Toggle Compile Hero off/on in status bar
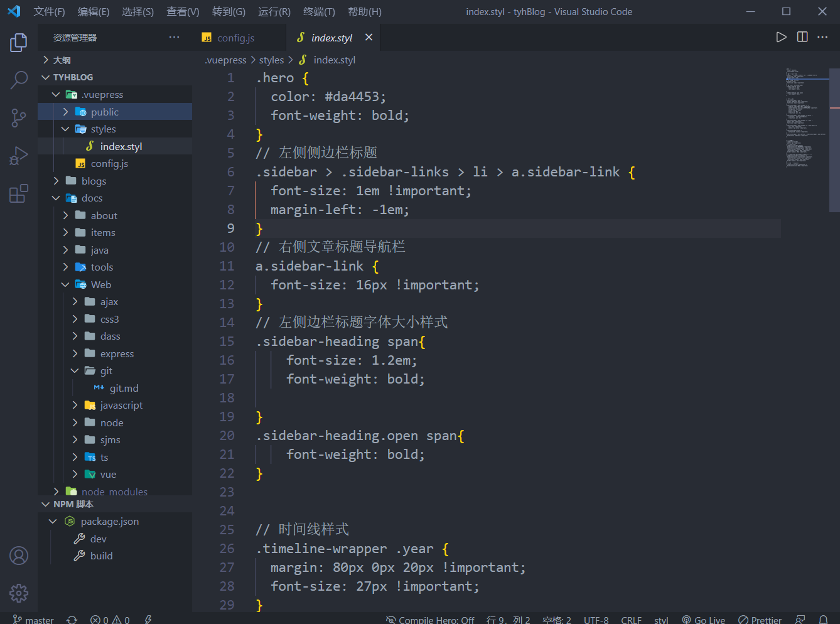 (x=430, y=619)
